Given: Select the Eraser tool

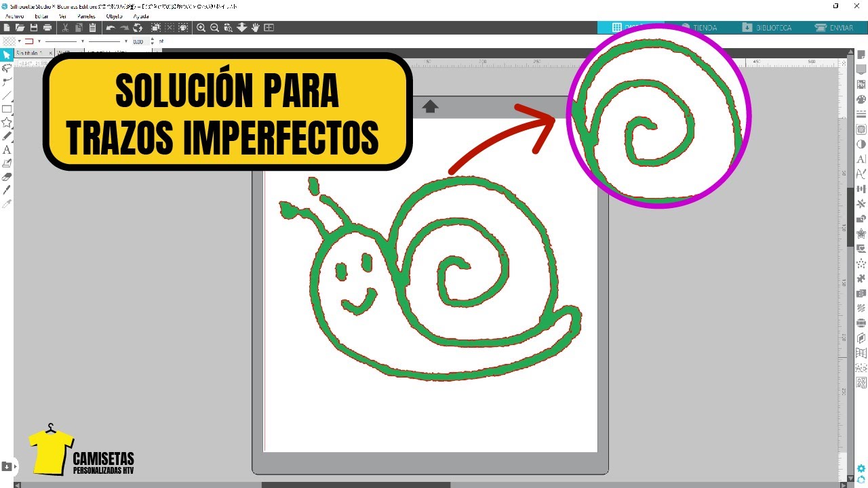Looking at the screenshot, I should click(7, 177).
